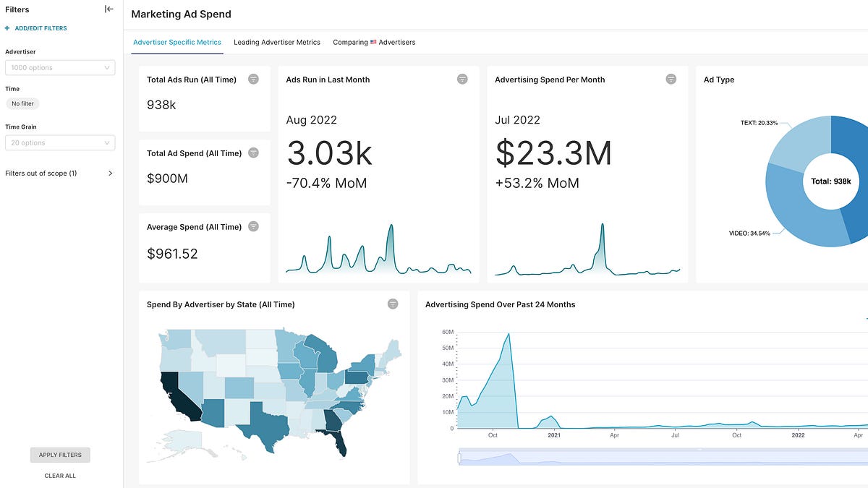
Task: Click the Time 'No filter' pill
Action: click(22, 103)
